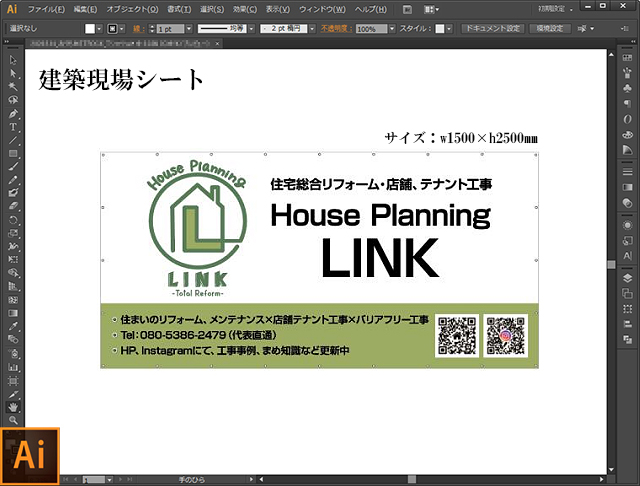Open the 不透明度 transparency link
640x486 pixels.
336,29
